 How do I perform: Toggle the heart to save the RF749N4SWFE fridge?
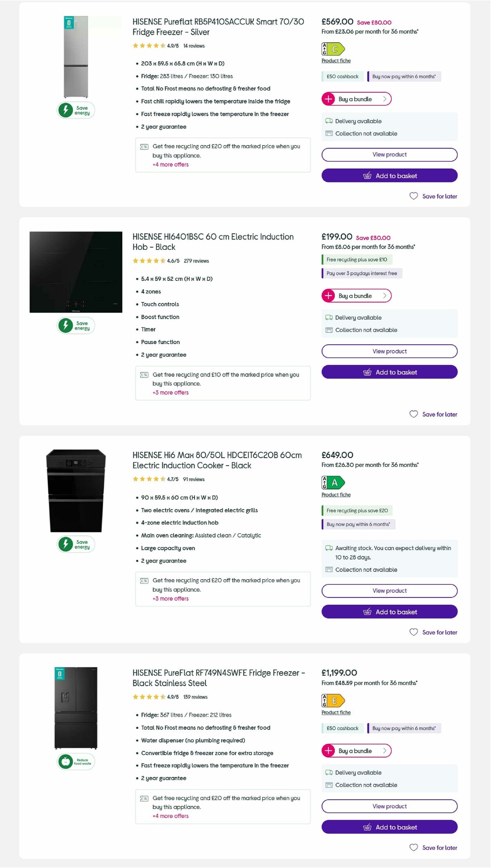(x=414, y=848)
